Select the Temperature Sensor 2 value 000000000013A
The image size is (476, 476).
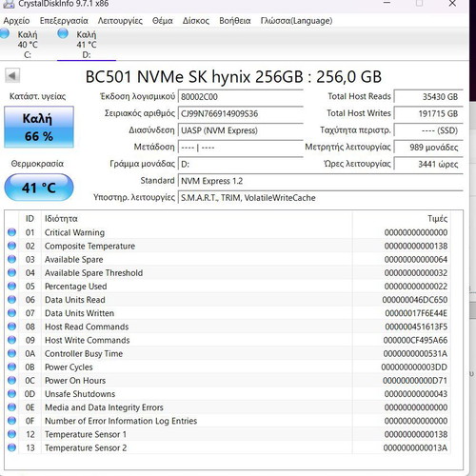415,447
